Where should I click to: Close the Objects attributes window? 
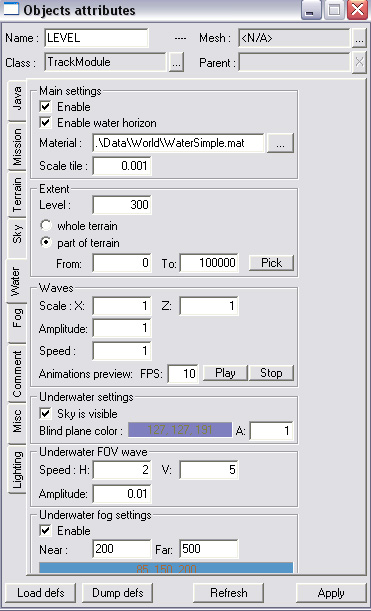pyautogui.click(x=357, y=10)
